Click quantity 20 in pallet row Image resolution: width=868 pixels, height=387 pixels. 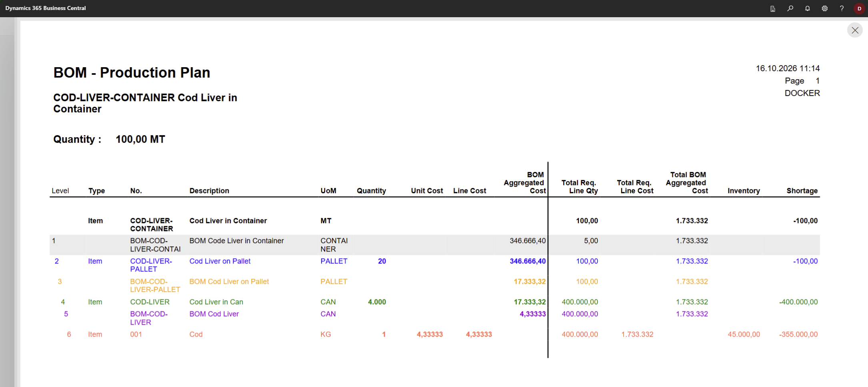[x=382, y=261]
